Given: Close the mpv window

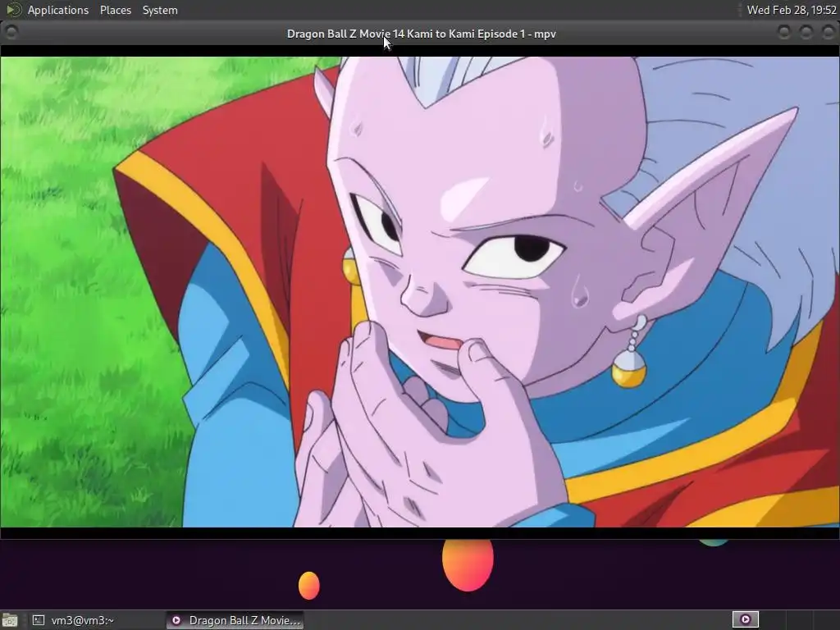Looking at the screenshot, I should click(x=829, y=33).
